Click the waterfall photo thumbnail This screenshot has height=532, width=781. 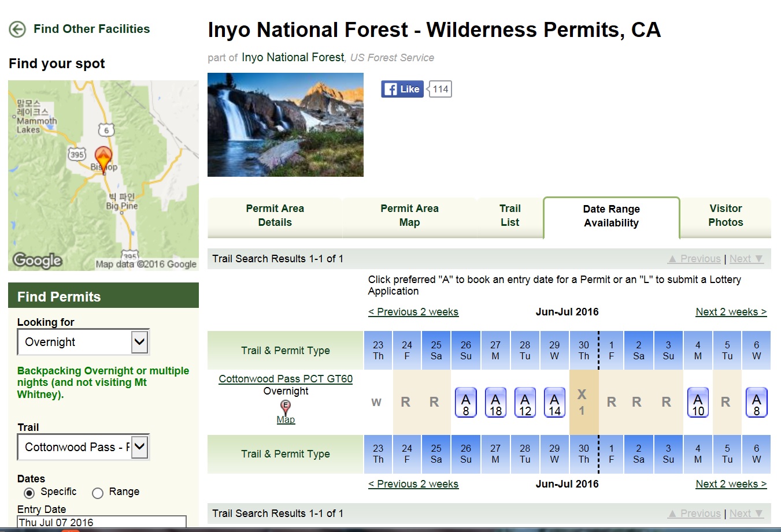point(286,125)
